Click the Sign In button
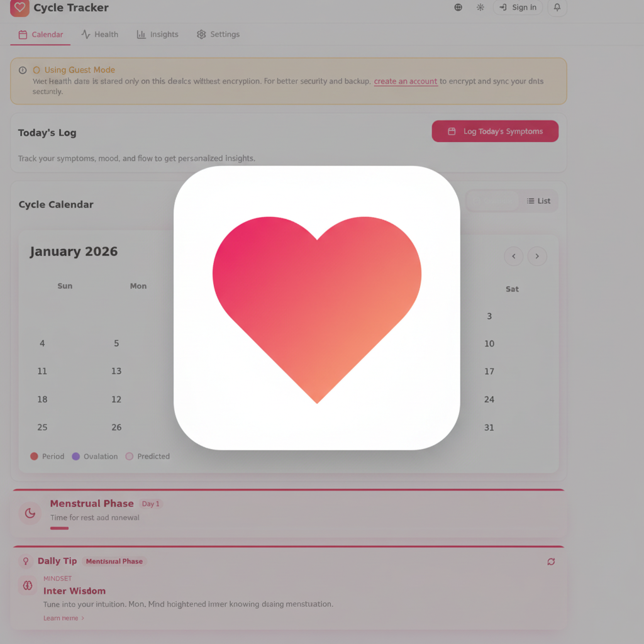The height and width of the screenshot is (644, 644). pos(518,8)
